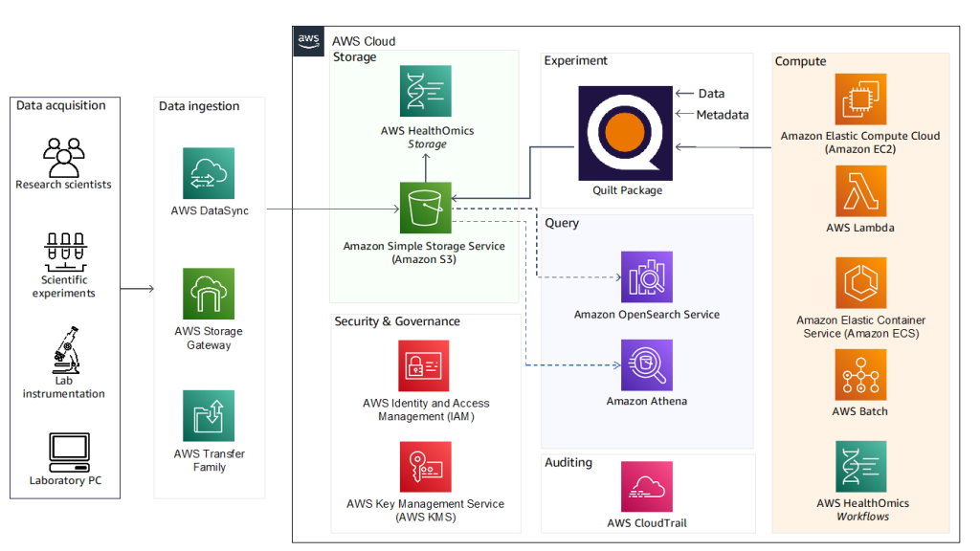This screenshot has width=980, height=551.
Task: Select the IAM icon under Security & Governance
Action: click(425, 366)
